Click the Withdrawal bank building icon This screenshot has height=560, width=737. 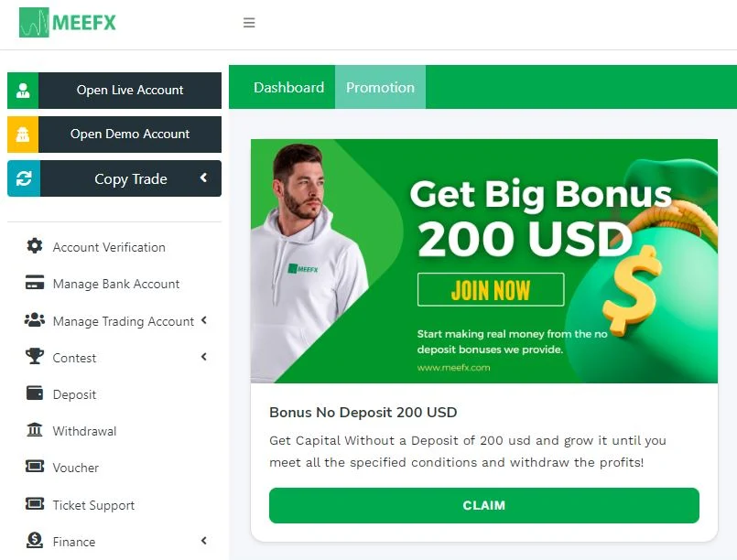point(34,429)
